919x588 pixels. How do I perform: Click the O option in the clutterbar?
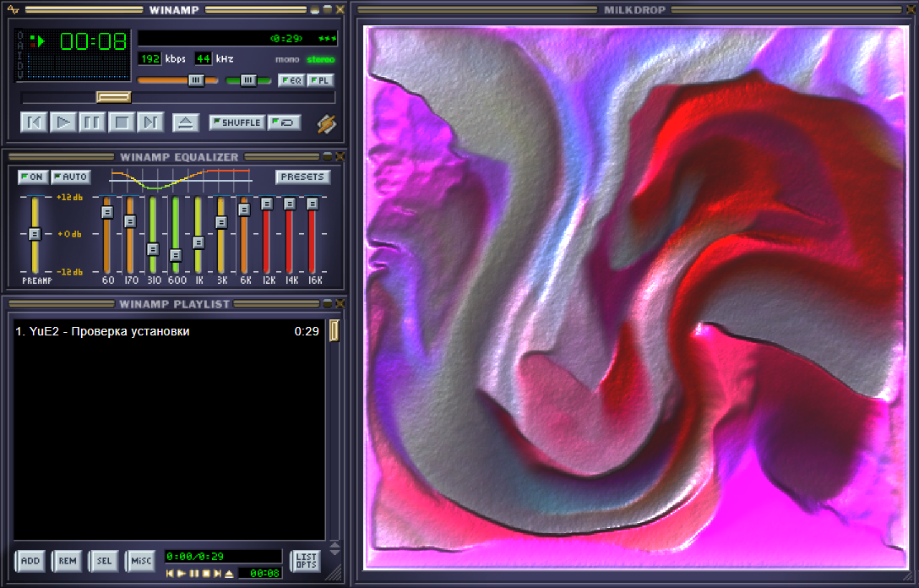(x=20, y=35)
